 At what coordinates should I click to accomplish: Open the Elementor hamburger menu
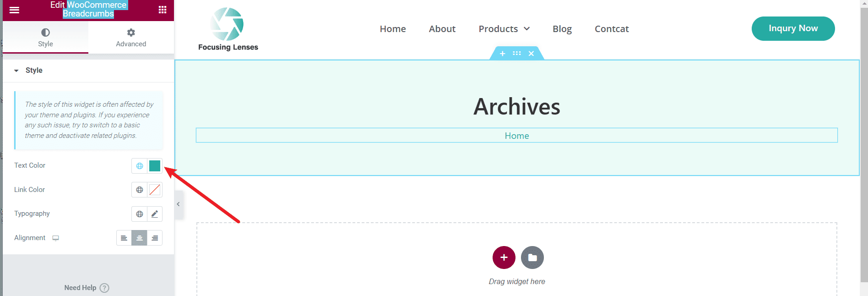point(14,10)
